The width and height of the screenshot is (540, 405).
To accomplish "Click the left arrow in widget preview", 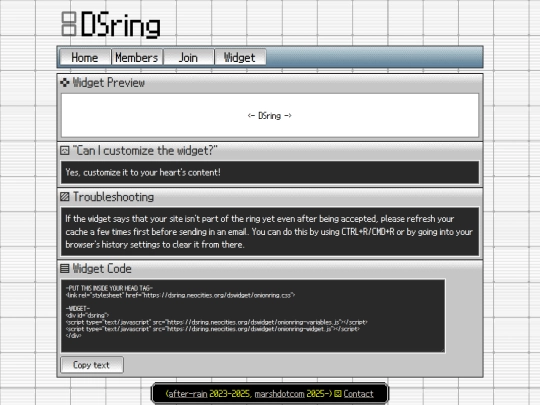I will (251, 116).
